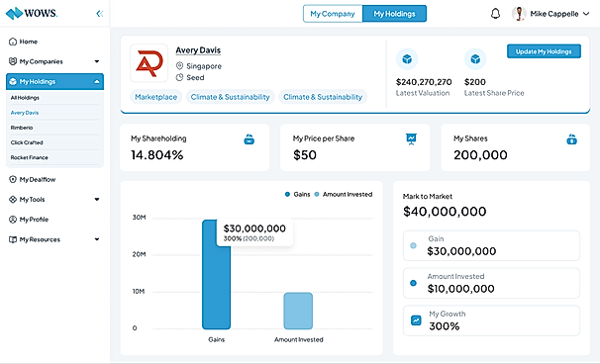Click the Avery Davis company logo
The image size is (600, 364).
(149, 63)
